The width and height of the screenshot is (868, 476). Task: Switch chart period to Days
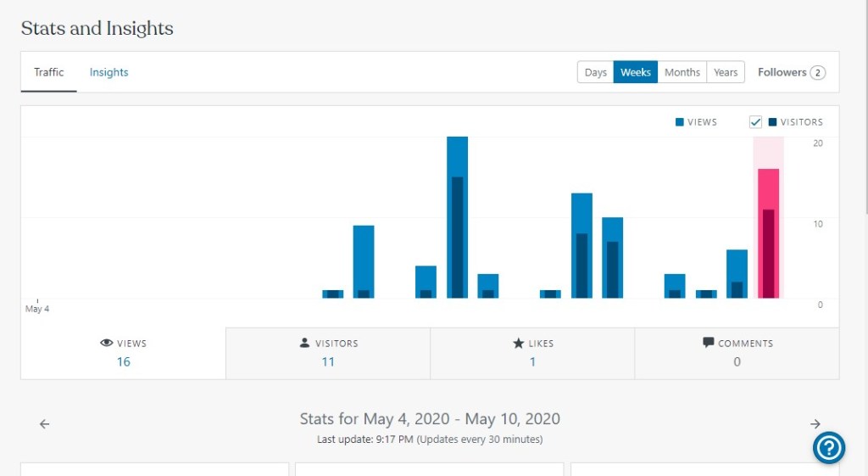point(596,72)
